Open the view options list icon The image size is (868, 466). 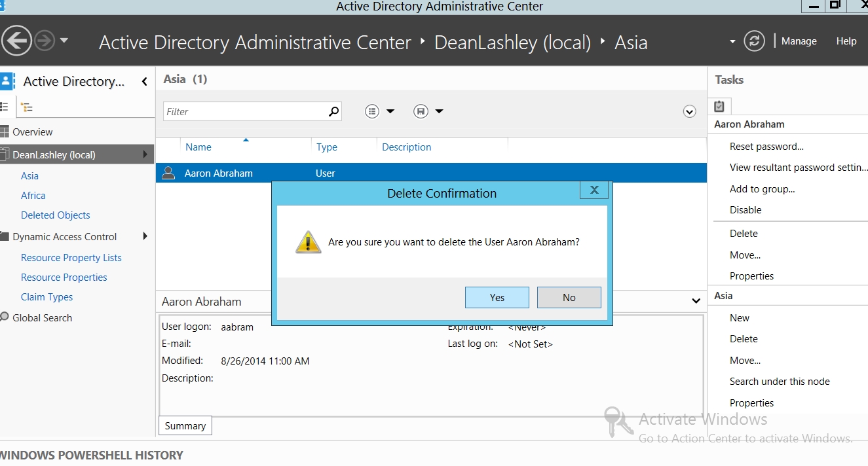click(x=372, y=111)
